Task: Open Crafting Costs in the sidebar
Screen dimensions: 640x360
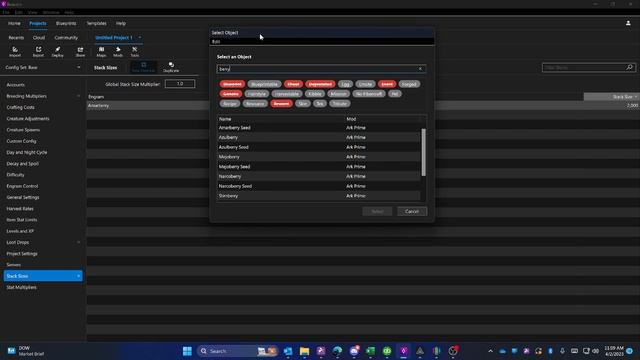Action: (x=20, y=107)
